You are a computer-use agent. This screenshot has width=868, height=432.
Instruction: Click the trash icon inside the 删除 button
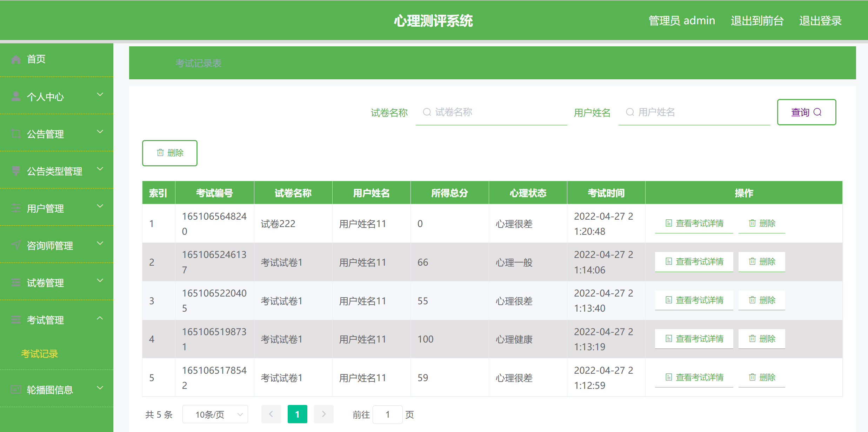click(x=160, y=153)
